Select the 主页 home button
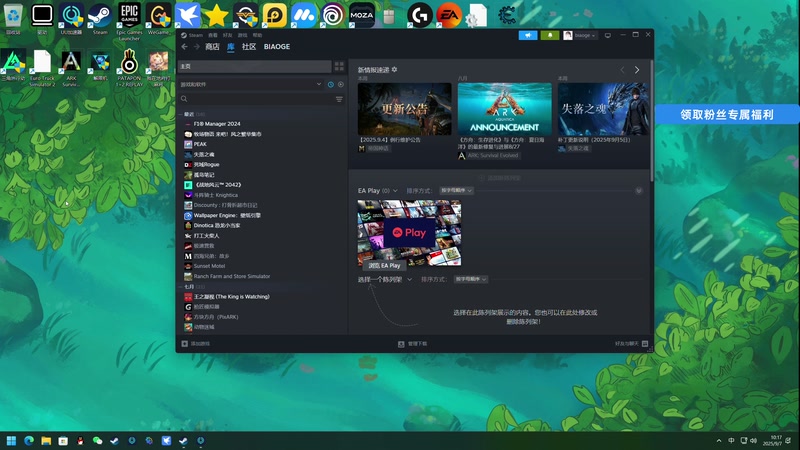 click(255, 66)
